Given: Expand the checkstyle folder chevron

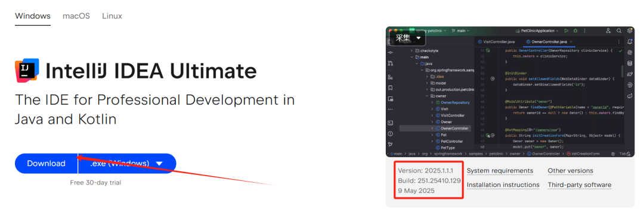Looking at the screenshot, I should click(412, 51).
